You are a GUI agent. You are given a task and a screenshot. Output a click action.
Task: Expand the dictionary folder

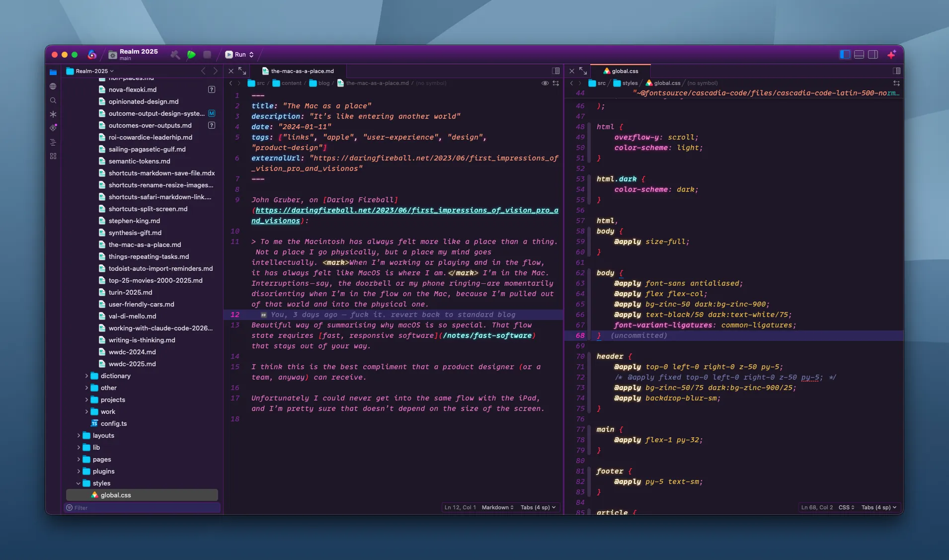tap(86, 376)
